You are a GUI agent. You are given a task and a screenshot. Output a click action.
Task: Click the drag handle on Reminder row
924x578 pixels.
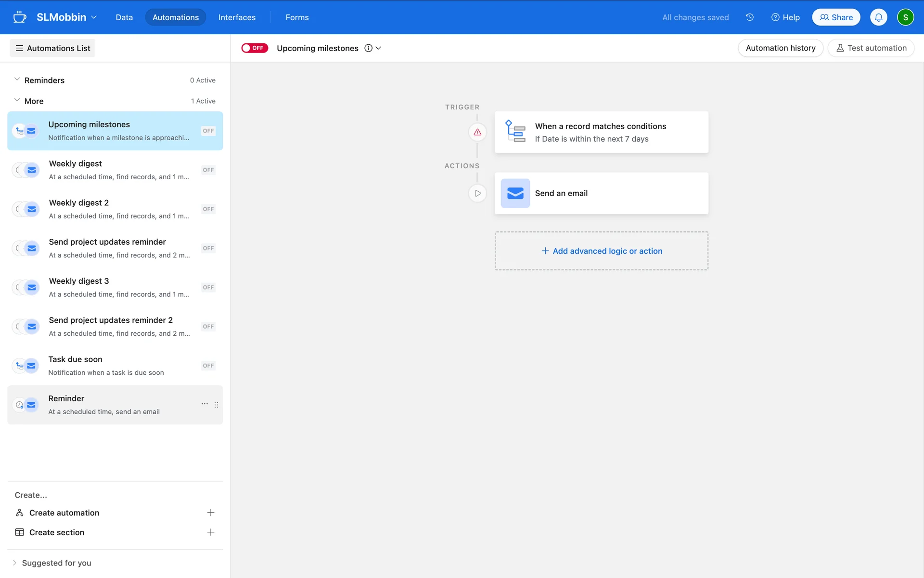tap(216, 405)
